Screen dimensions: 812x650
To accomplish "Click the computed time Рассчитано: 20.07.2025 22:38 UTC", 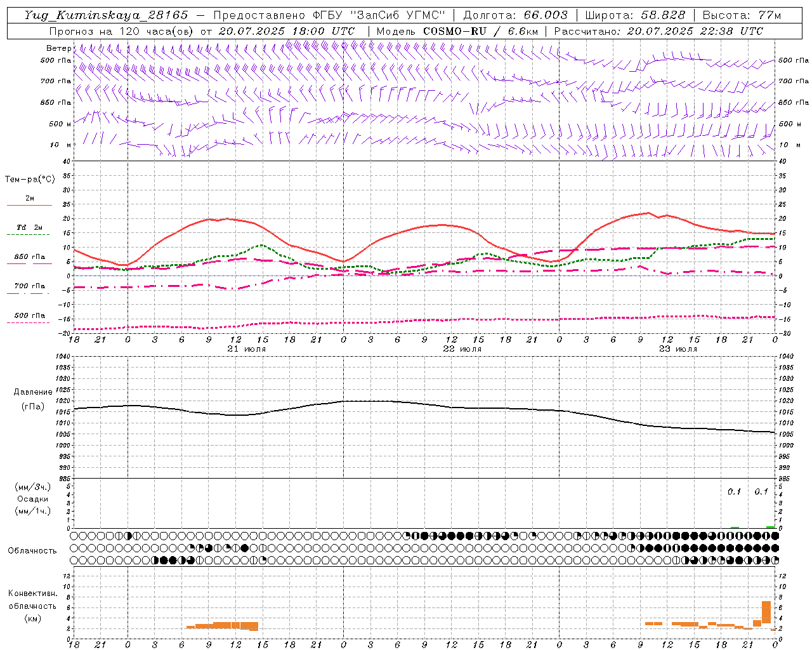I will coord(659,31).
